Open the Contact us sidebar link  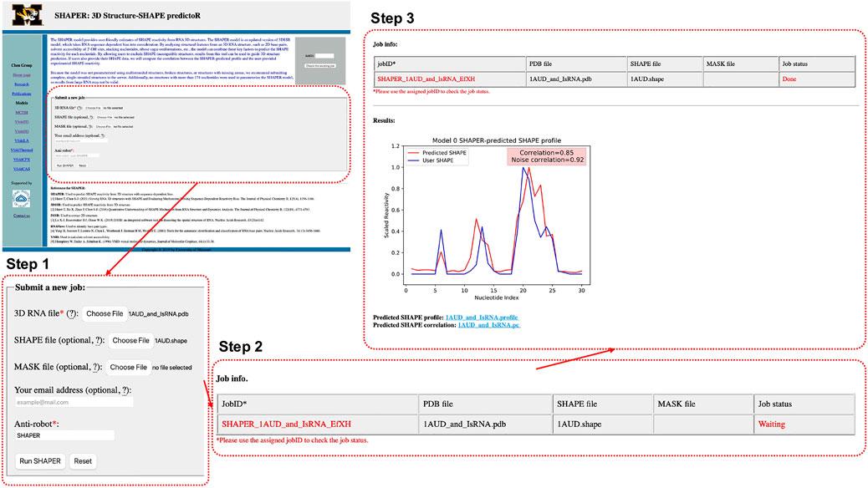click(x=22, y=216)
